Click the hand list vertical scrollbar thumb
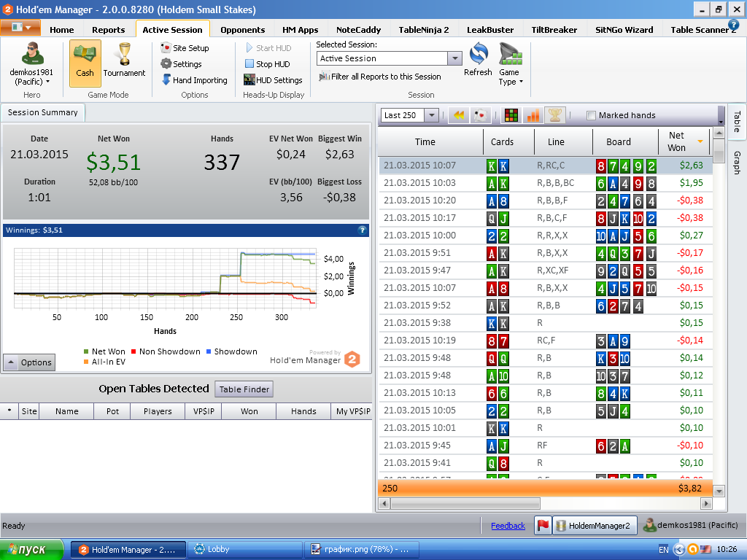This screenshot has height=560, width=747. (x=719, y=152)
